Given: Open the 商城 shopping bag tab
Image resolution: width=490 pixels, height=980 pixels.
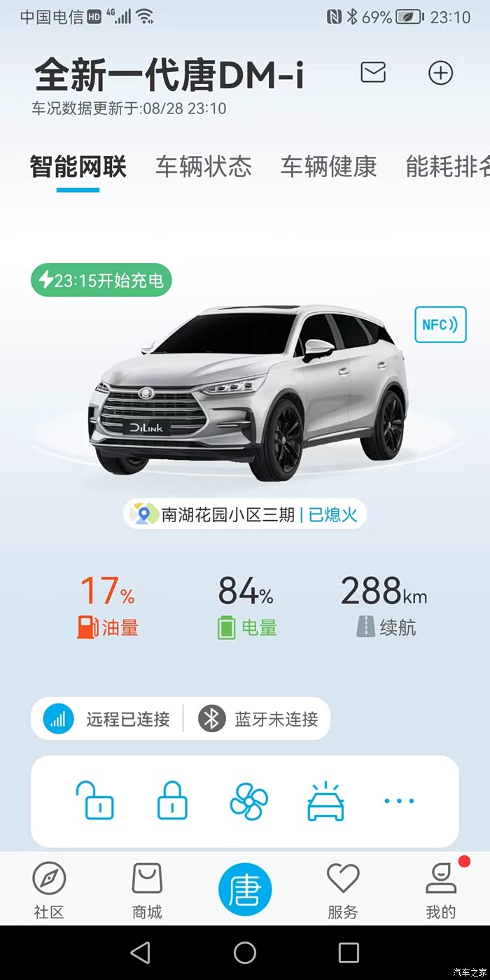Looking at the screenshot, I should pyautogui.click(x=147, y=890).
